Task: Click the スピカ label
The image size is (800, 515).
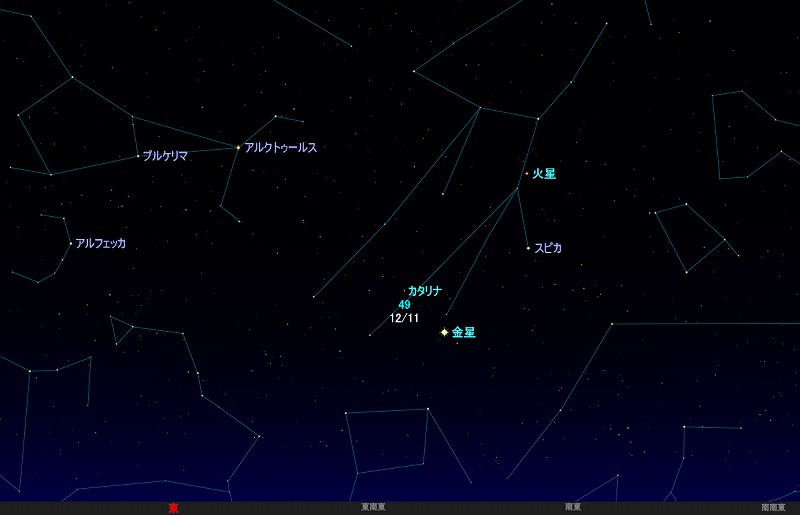Action: pyautogui.click(x=548, y=248)
